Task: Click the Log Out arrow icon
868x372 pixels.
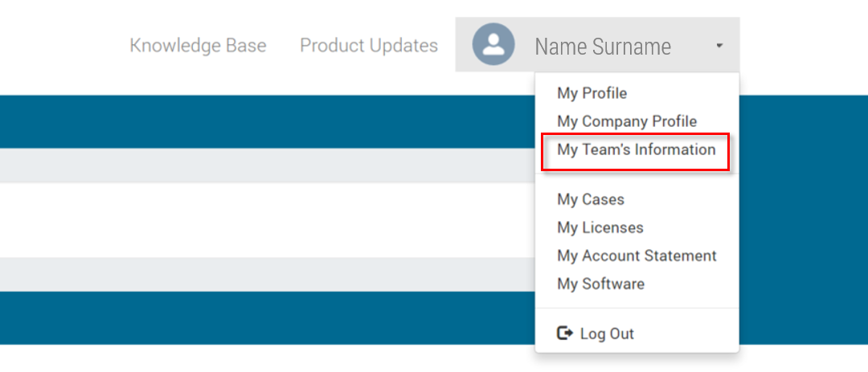Action: pyautogui.click(x=565, y=333)
